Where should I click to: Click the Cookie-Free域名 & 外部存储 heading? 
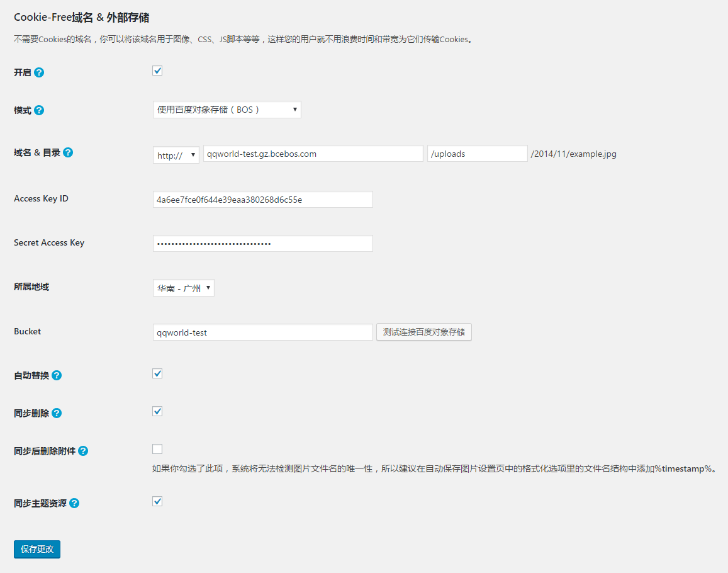pyautogui.click(x=82, y=18)
